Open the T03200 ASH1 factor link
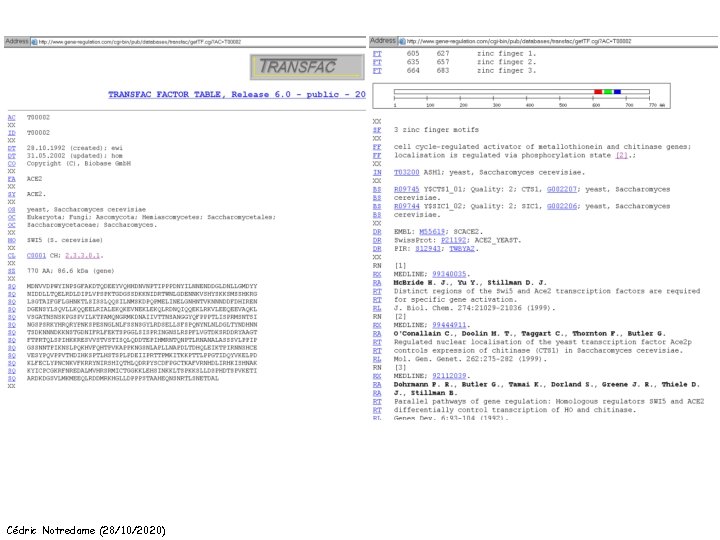The image size is (720, 540). (x=406, y=172)
